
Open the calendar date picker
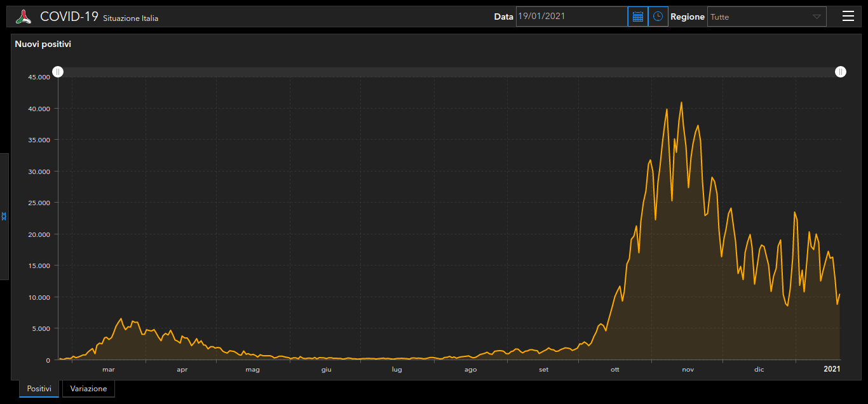point(638,17)
